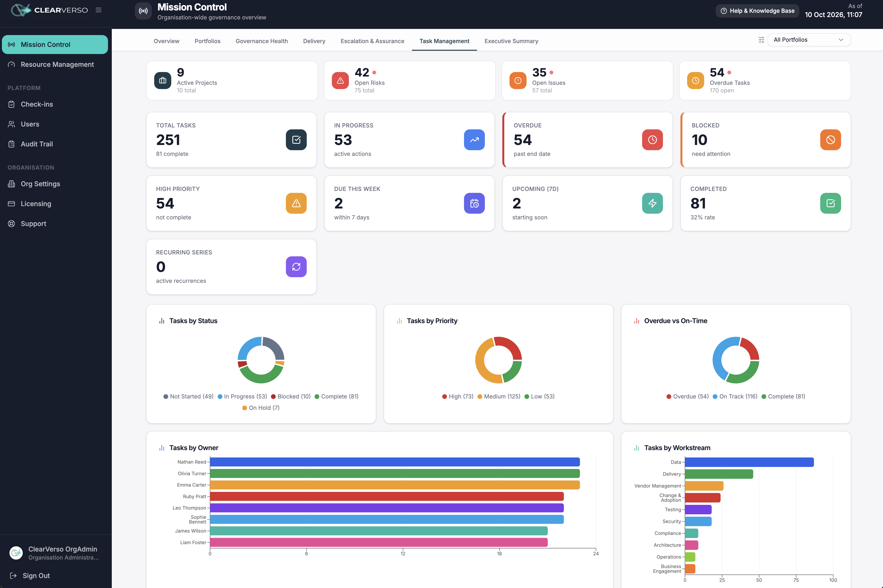Go to Resource Management in sidebar

coord(55,64)
